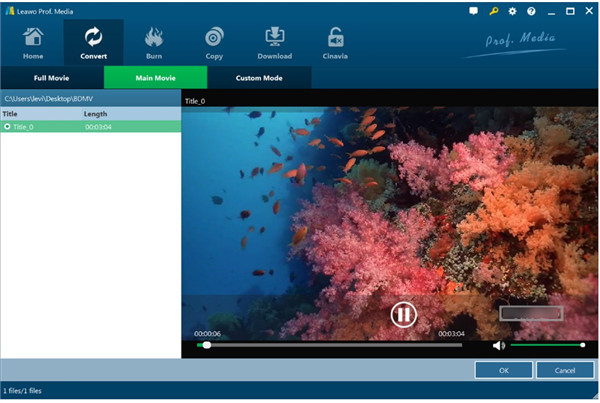The width and height of the screenshot is (600, 403).
Task: Open the Home module
Action: pyautogui.click(x=33, y=42)
